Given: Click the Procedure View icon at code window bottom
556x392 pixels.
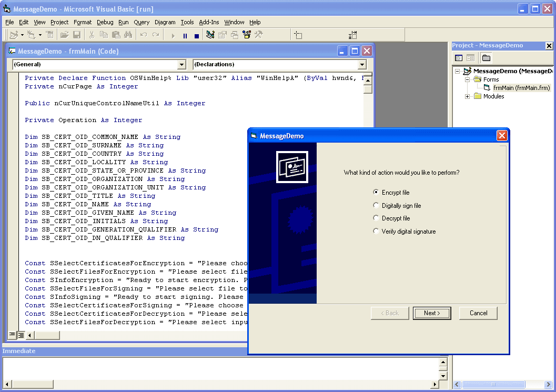Looking at the screenshot, I should (12, 335).
